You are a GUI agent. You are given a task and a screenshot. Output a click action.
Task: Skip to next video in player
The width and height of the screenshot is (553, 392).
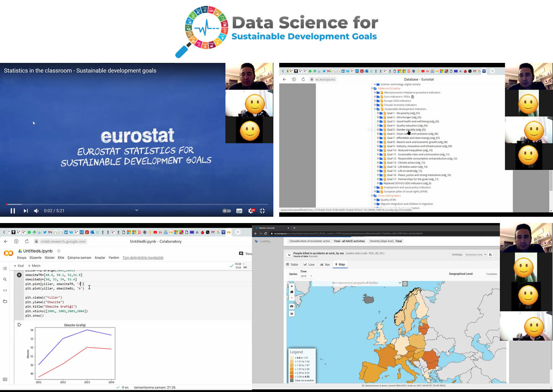[26, 211]
